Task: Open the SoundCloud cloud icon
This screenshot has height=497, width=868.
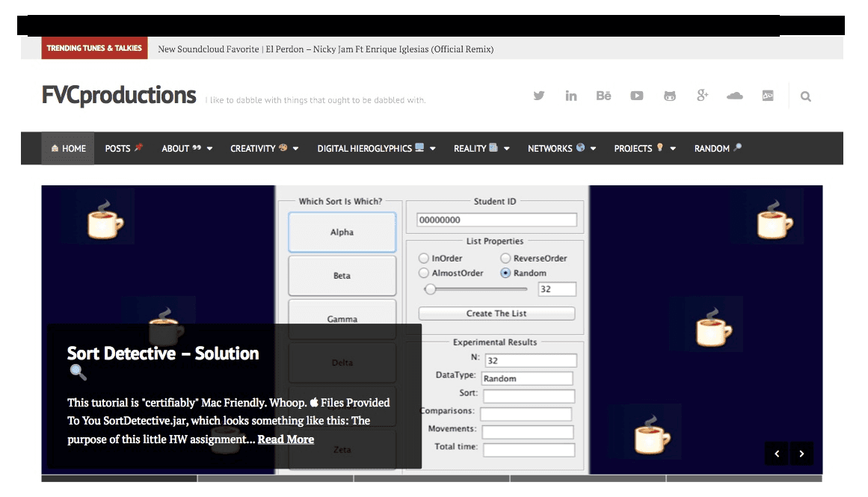Action: [x=734, y=96]
